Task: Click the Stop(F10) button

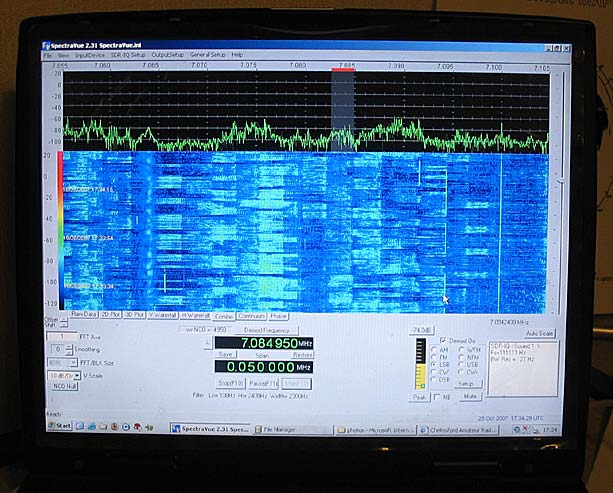Action: pyautogui.click(x=230, y=384)
